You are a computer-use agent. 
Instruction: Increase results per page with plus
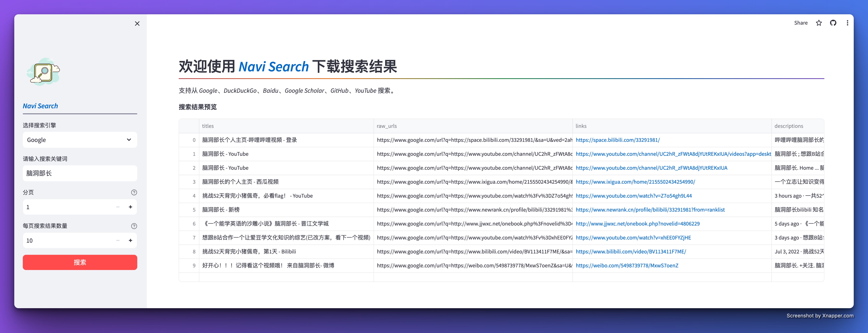tap(130, 240)
